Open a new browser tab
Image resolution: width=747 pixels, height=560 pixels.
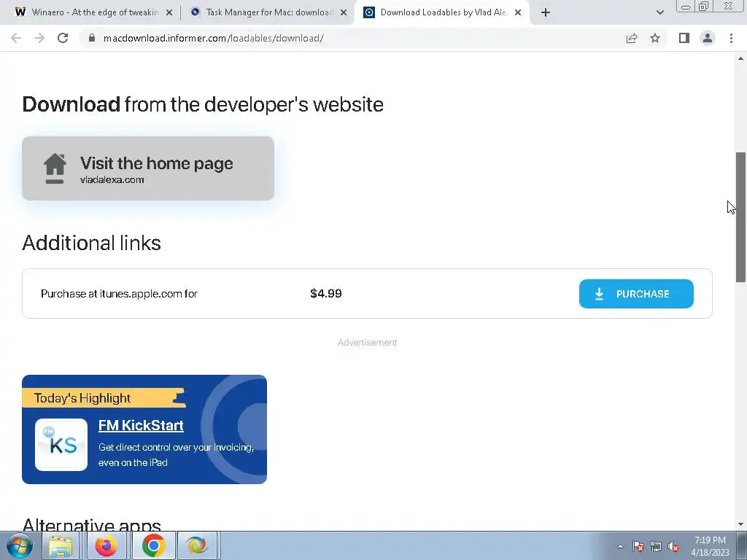(x=546, y=12)
